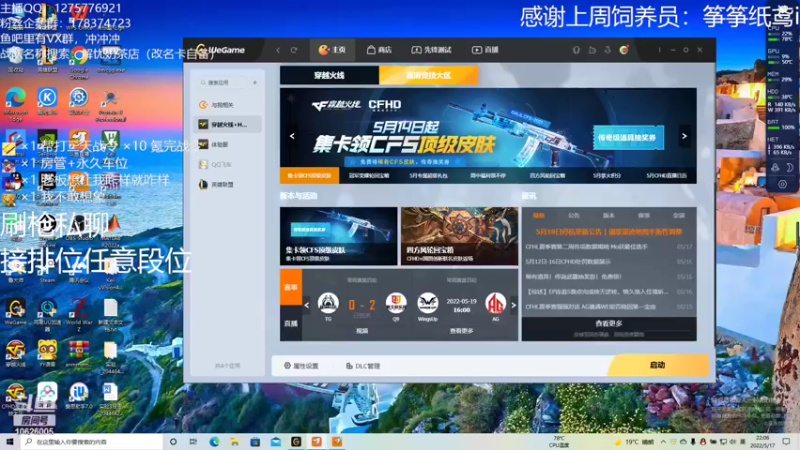Image resolution: width=800 pixels, height=450 pixels.
Task: Show previous match in schedule
Action: 307,305
